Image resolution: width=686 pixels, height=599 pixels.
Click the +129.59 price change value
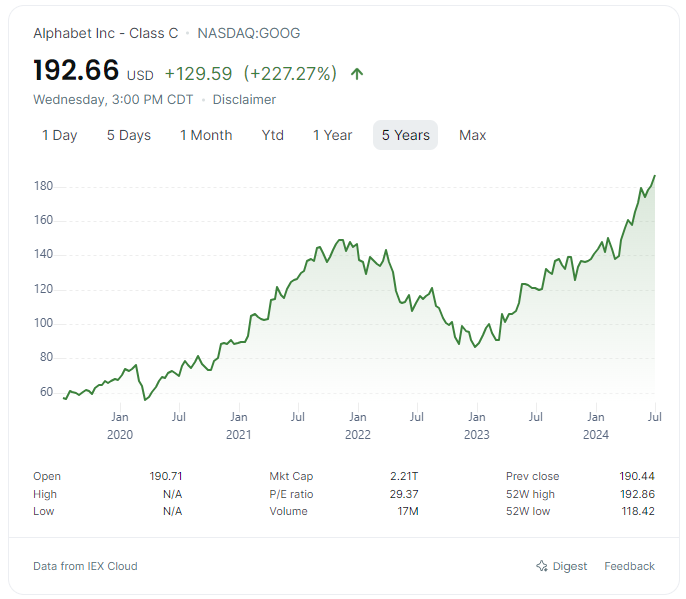198,74
